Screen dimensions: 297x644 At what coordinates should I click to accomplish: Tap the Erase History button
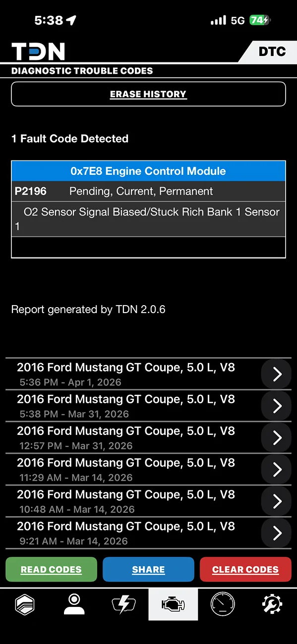[x=148, y=94]
